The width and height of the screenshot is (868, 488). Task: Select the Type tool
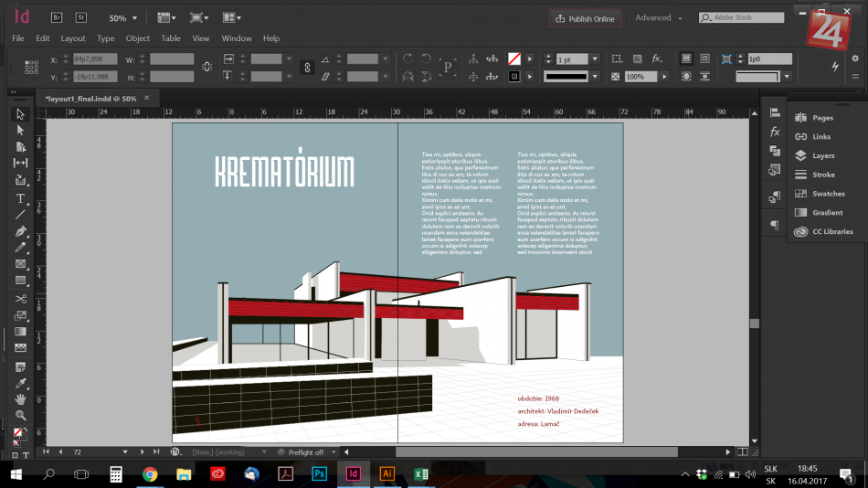[x=20, y=198]
